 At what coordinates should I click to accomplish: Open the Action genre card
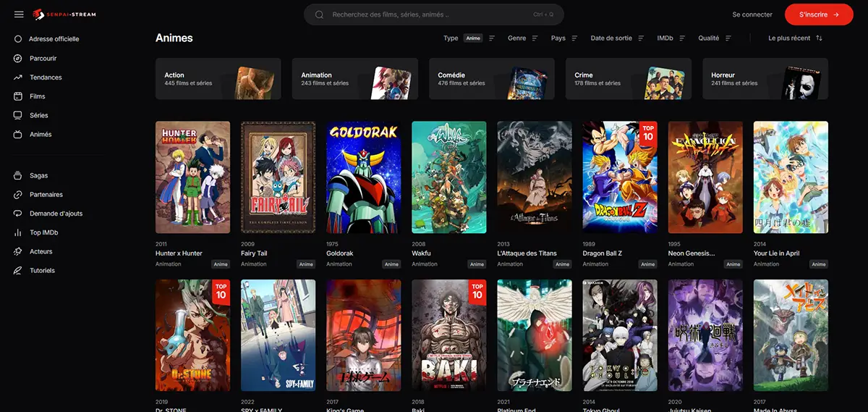pyautogui.click(x=218, y=79)
